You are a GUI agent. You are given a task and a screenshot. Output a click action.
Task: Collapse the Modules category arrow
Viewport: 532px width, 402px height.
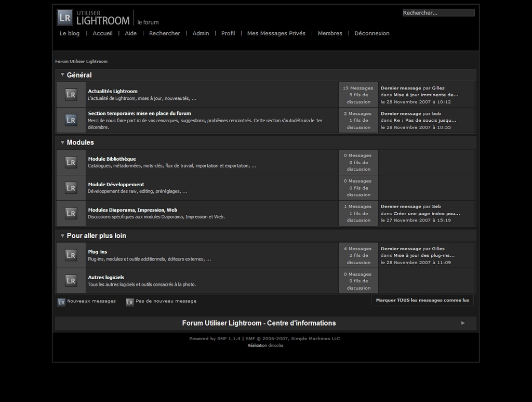[62, 142]
